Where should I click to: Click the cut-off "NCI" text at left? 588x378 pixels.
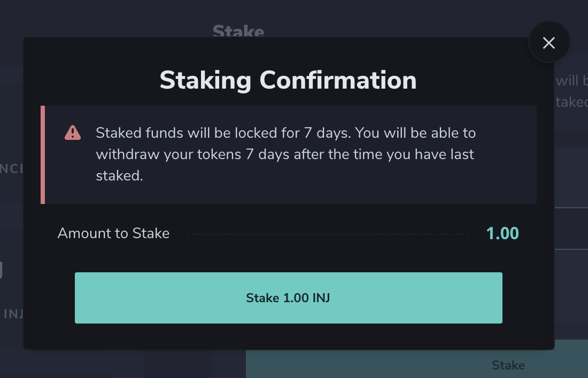click(11, 169)
